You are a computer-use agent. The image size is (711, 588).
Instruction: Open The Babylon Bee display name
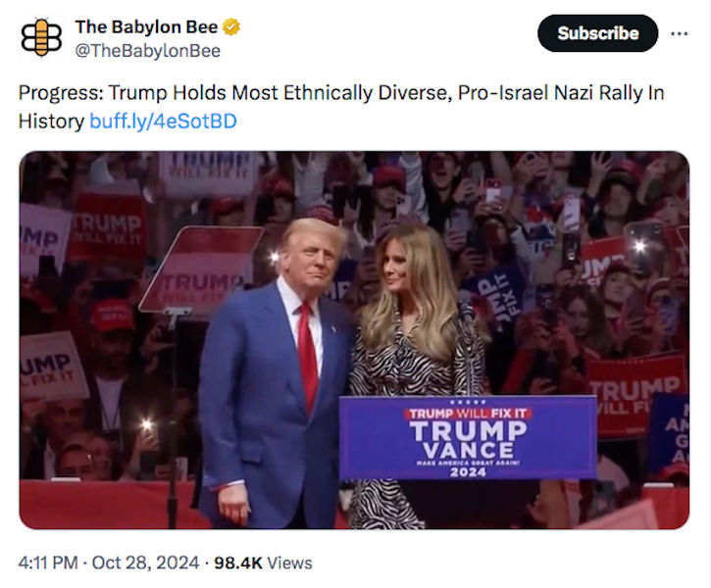pyautogui.click(x=146, y=27)
